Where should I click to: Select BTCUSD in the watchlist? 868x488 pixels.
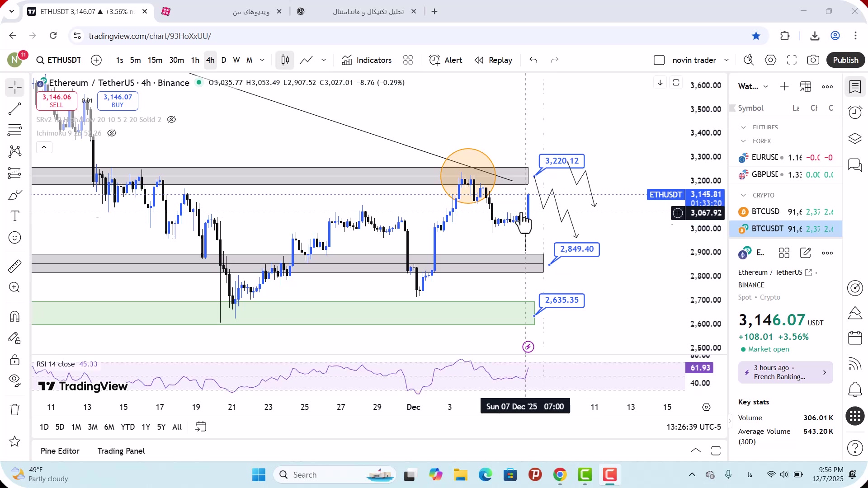(x=786, y=211)
